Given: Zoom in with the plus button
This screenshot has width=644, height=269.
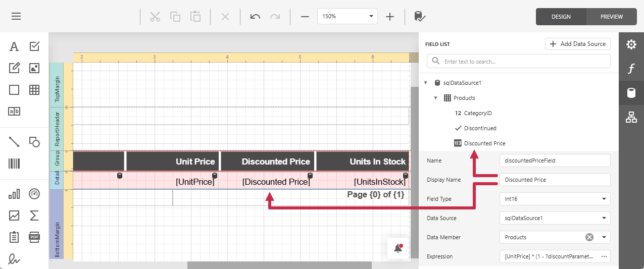Looking at the screenshot, I should click(390, 16).
